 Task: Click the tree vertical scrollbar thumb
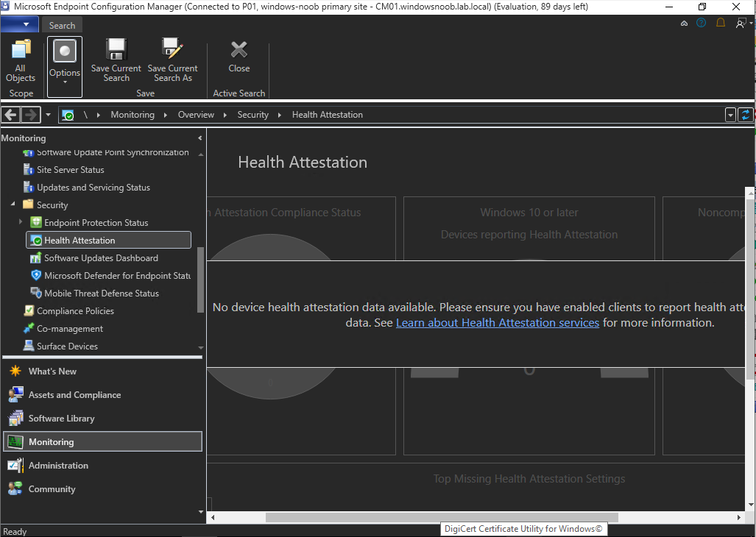coord(200,280)
